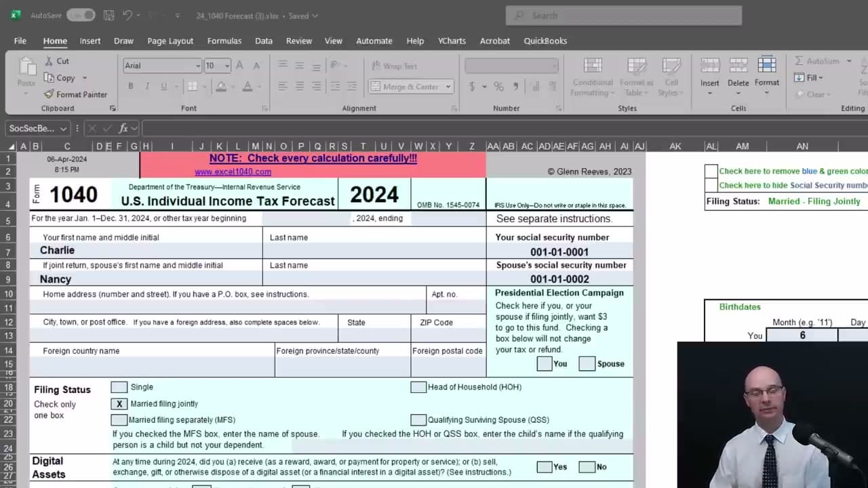Click the font color A swatch
868x488 pixels.
pyautogui.click(x=248, y=86)
